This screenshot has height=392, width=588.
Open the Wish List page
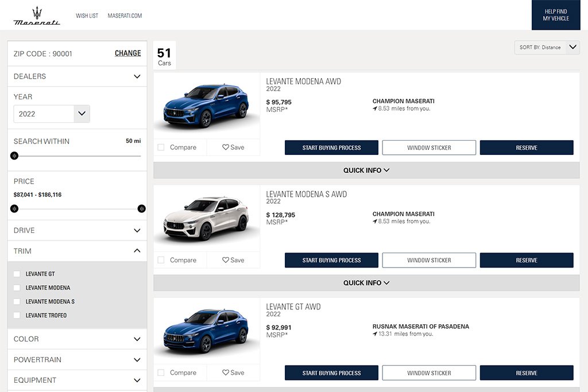[87, 15]
